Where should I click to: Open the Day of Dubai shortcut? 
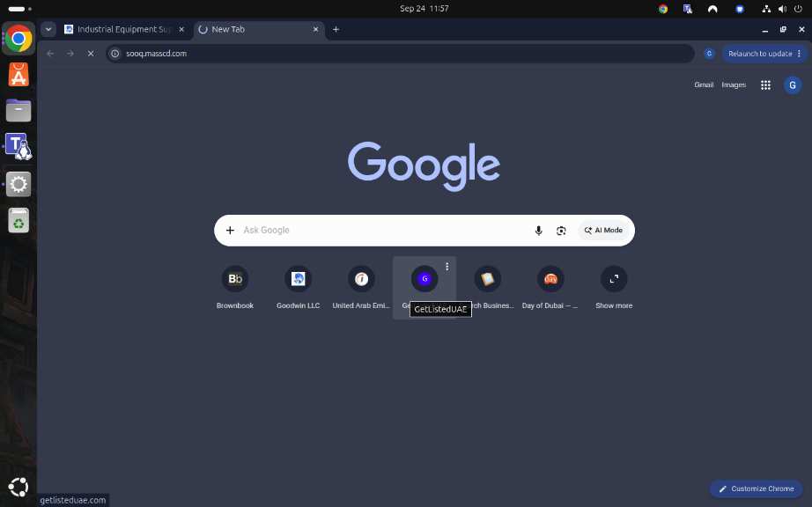[x=550, y=288]
